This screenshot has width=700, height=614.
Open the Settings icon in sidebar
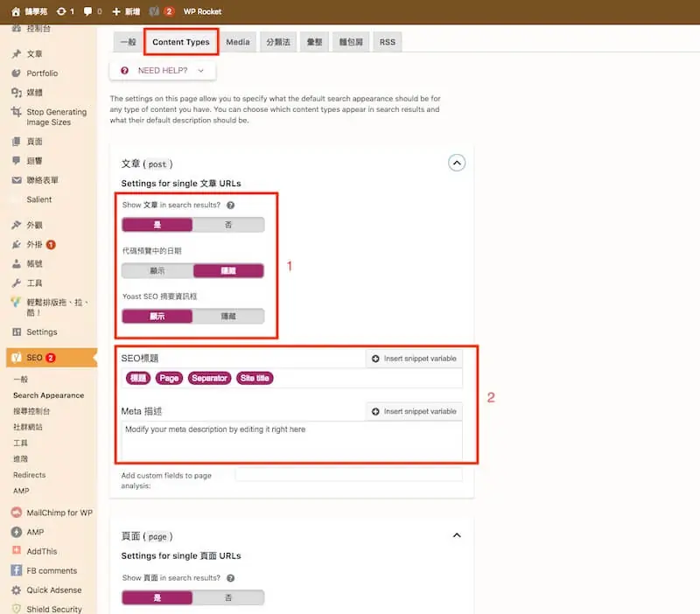tap(17, 332)
